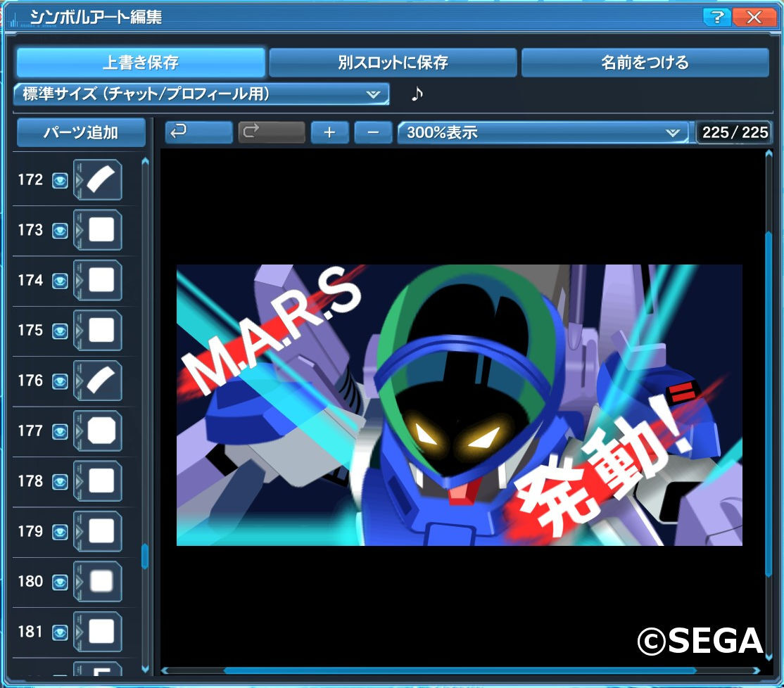This screenshot has width=784, height=688.
Task: Hide layer 176 with its eye icon
Action: (x=60, y=382)
